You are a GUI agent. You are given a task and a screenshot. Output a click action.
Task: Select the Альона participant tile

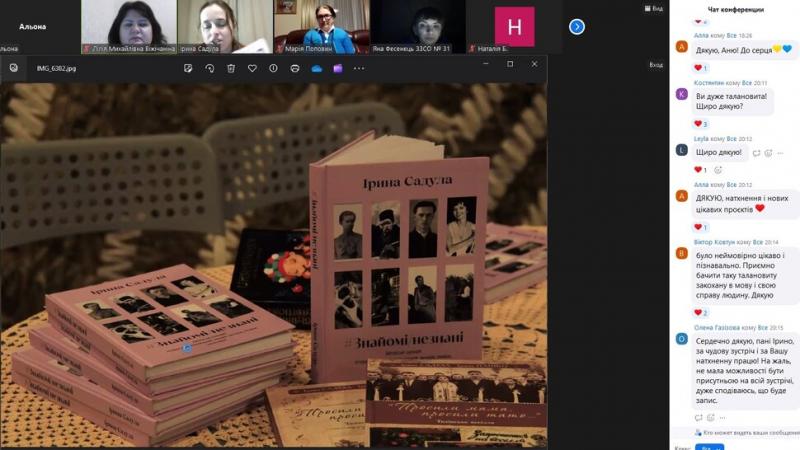[x=33, y=27]
